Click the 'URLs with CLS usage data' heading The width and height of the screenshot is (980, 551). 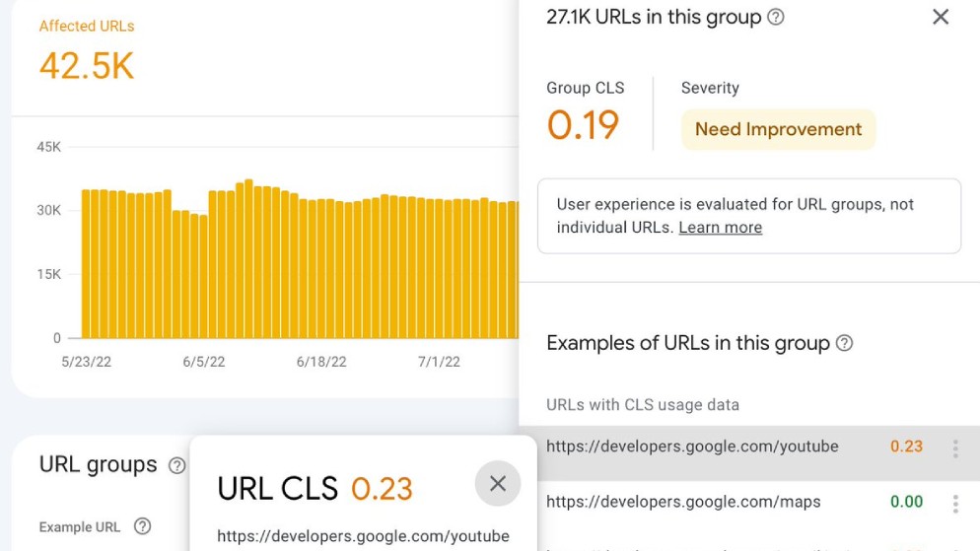643,405
